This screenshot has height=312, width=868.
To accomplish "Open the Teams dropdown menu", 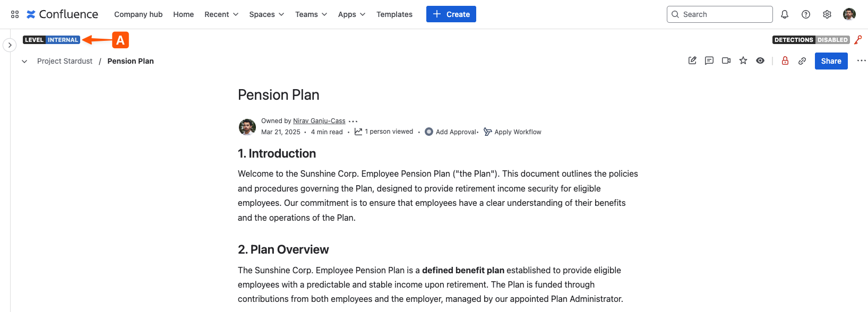I will click(311, 14).
